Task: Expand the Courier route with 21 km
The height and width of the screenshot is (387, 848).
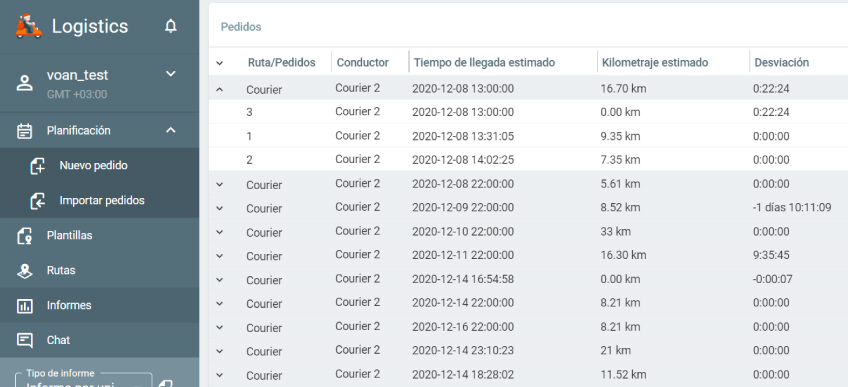Action: (220, 351)
